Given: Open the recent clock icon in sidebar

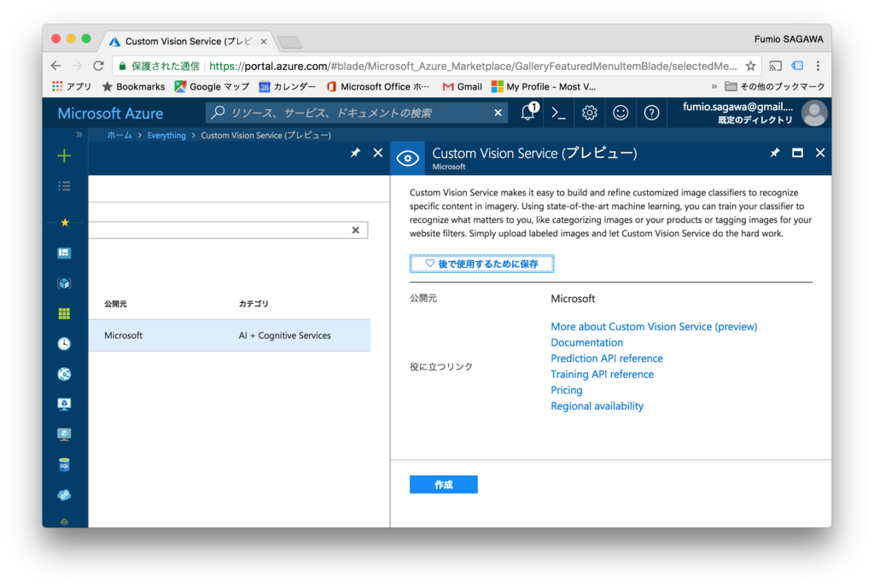Looking at the screenshot, I should [x=64, y=343].
